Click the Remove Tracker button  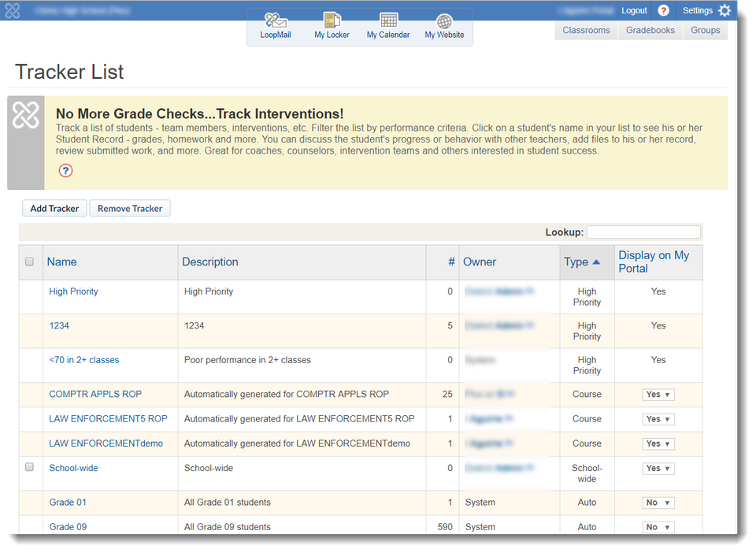pos(130,209)
